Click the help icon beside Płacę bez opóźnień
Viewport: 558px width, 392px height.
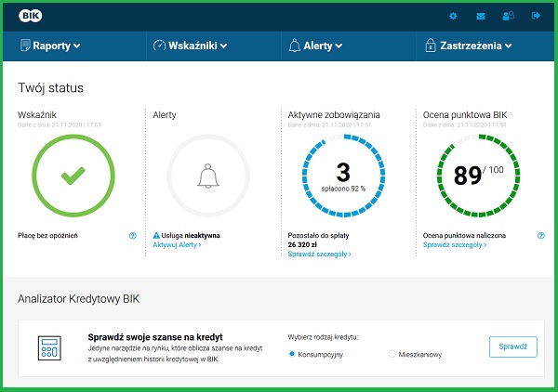tap(133, 236)
